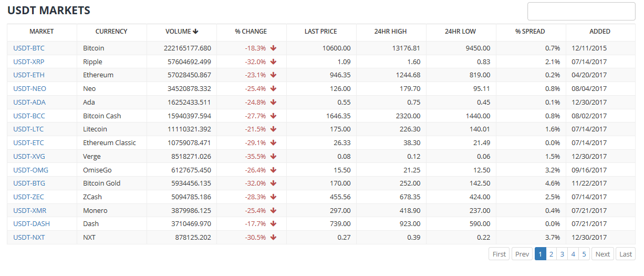644x276 pixels.
Task: Click the red down arrow in Bitcoin row
Action: point(273,48)
